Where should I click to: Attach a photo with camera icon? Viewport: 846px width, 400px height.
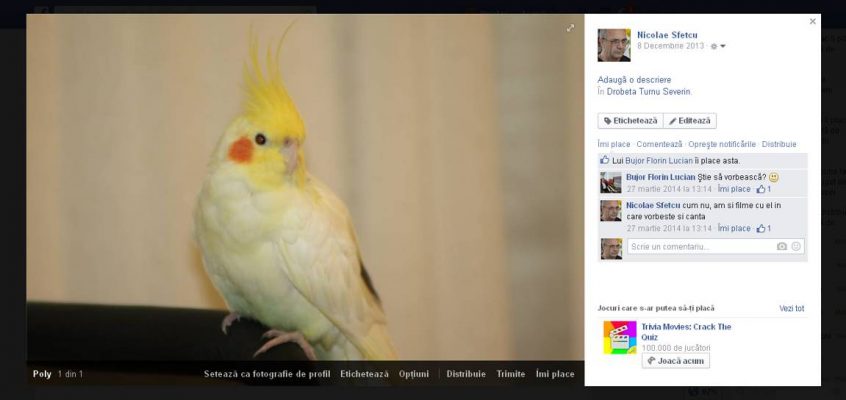(782, 247)
